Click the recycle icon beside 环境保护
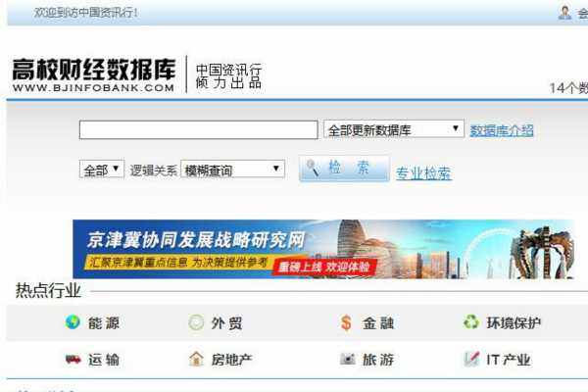The height and width of the screenshot is (392, 588). tap(471, 321)
